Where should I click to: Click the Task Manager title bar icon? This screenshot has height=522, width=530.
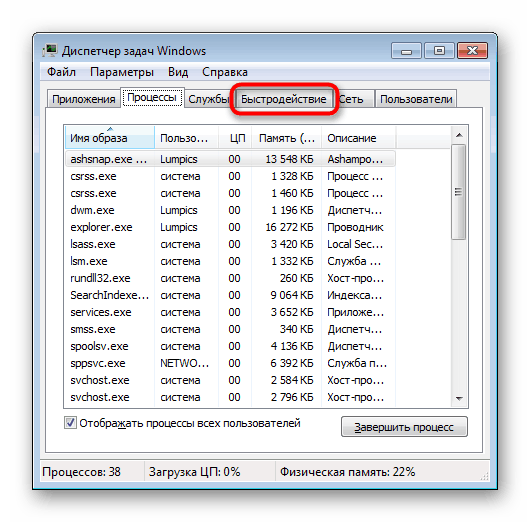tap(50, 51)
